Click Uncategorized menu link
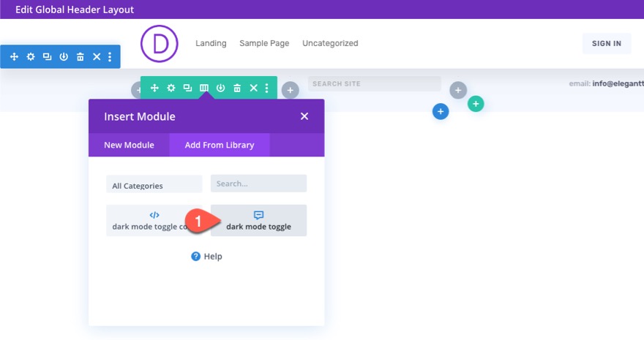Screen dimensions: 644x340 [330, 43]
